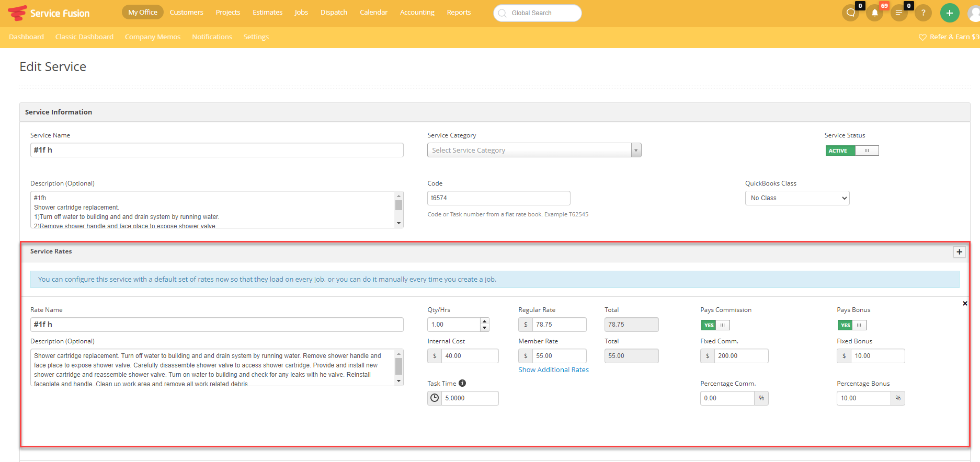The height and width of the screenshot is (462, 980).
Task: Click the Fixed Comm. field 200.00
Action: point(742,356)
